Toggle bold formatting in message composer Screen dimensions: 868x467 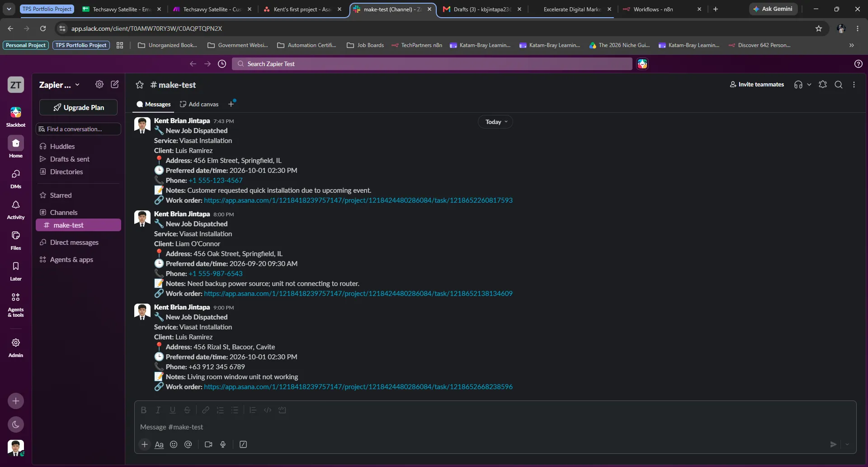click(x=144, y=410)
